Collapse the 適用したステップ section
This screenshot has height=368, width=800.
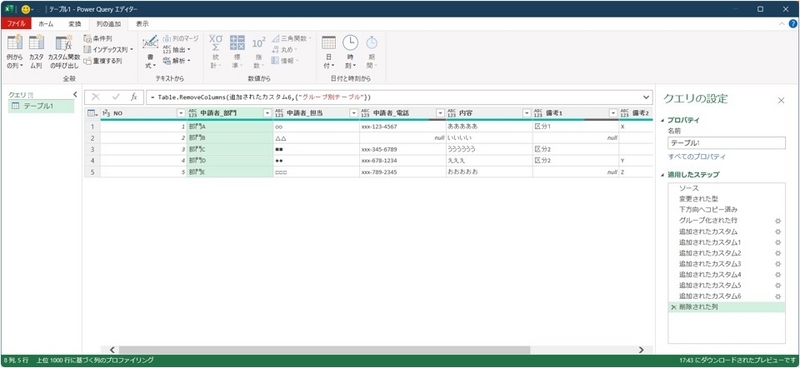click(x=663, y=175)
